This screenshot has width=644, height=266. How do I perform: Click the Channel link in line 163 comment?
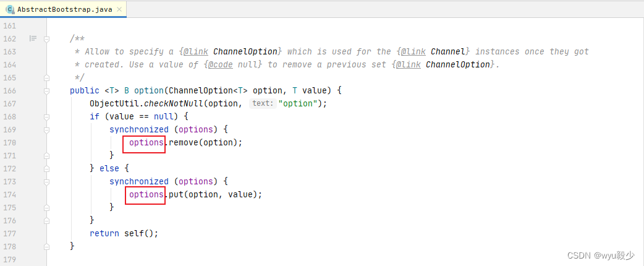[450, 52]
